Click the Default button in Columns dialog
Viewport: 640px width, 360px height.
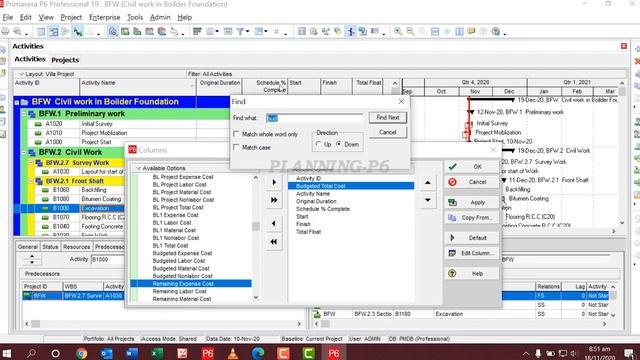pos(471,238)
